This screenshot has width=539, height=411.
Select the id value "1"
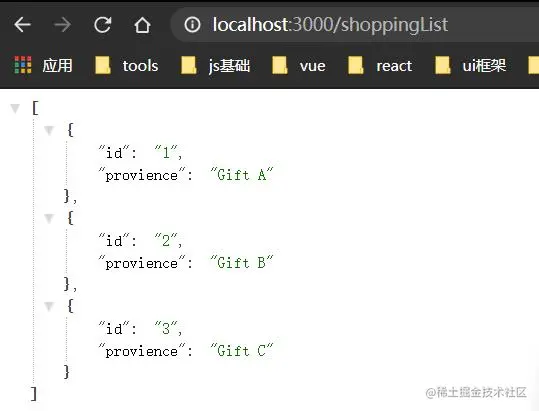[x=166, y=152]
